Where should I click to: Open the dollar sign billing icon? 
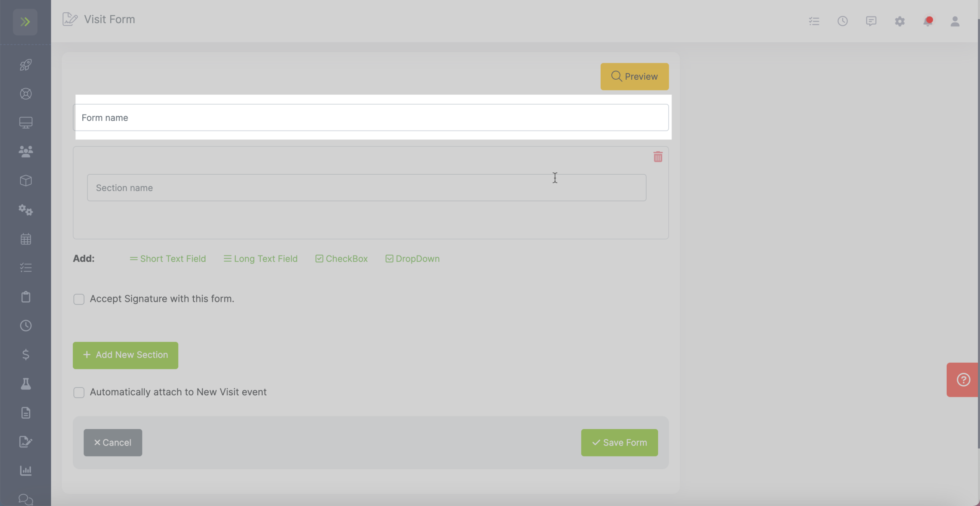click(26, 354)
